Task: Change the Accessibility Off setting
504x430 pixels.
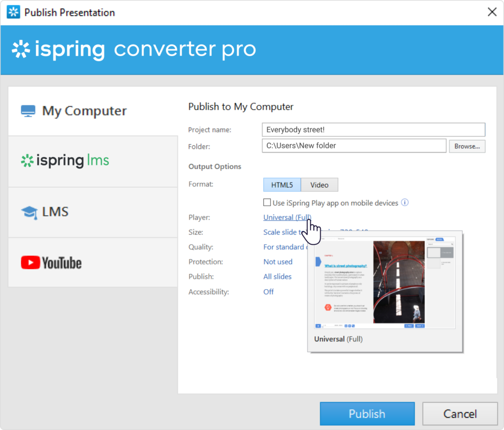Action: (268, 292)
